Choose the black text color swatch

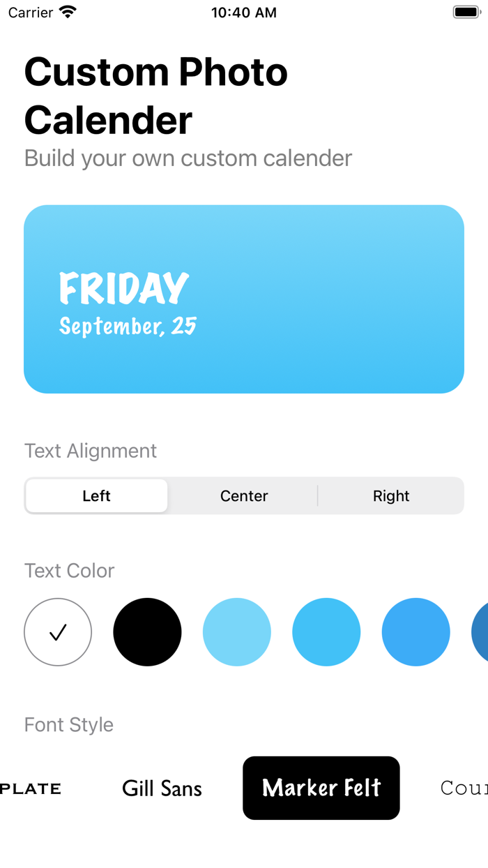[148, 631]
